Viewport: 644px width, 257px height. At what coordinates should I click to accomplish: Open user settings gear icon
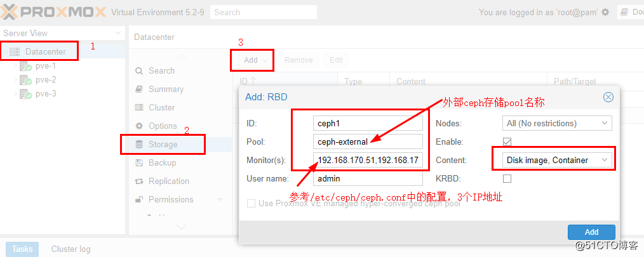[605, 12]
